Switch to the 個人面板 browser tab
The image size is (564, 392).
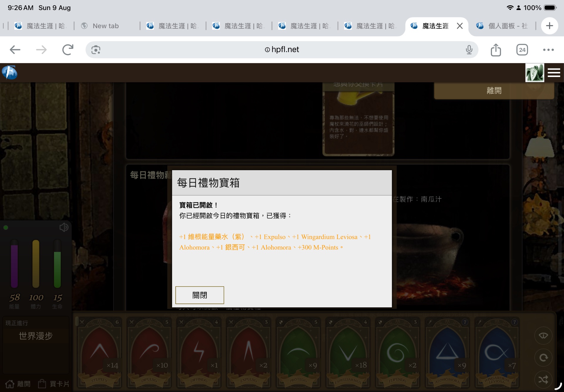coord(503,26)
